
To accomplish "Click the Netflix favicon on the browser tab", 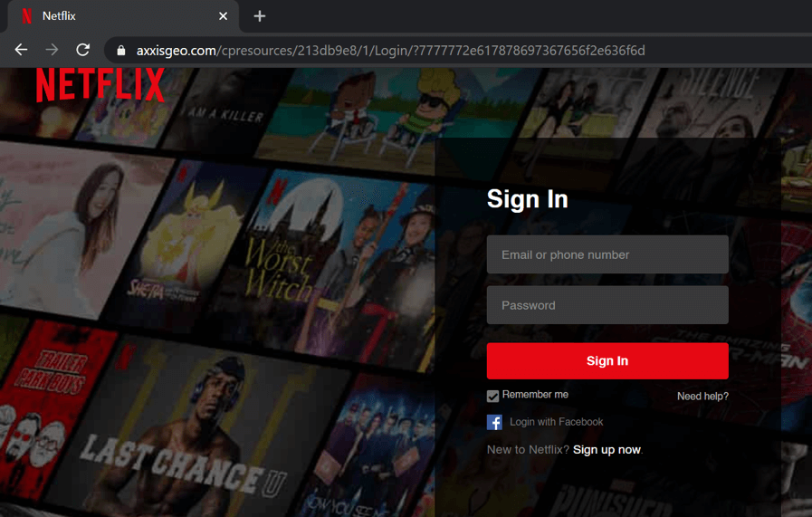I will click(x=26, y=16).
